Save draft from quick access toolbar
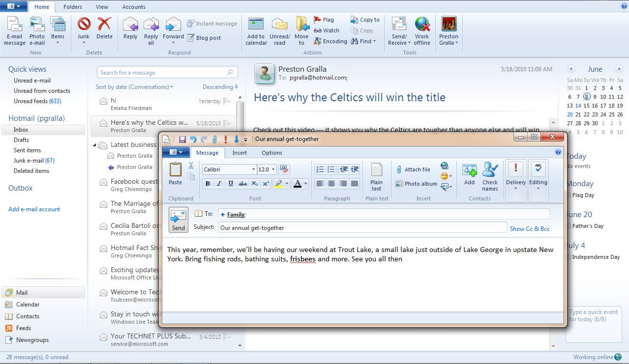The width and height of the screenshot is (629, 364). click(182, 140)
